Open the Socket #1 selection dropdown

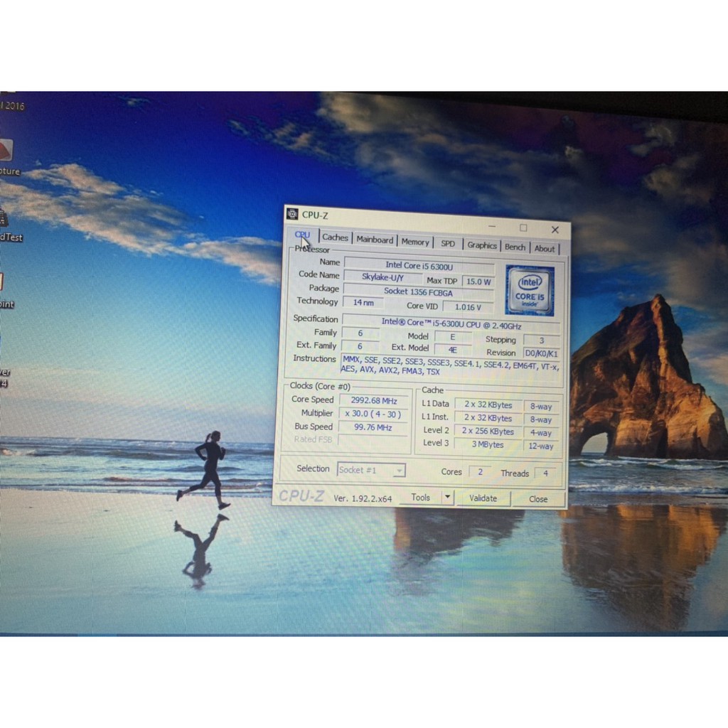tap(370, 470)
